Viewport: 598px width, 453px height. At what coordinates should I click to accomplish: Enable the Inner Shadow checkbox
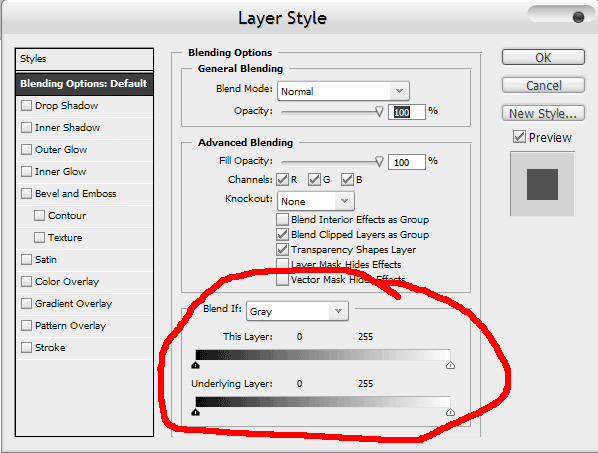(x=26, y=128)
